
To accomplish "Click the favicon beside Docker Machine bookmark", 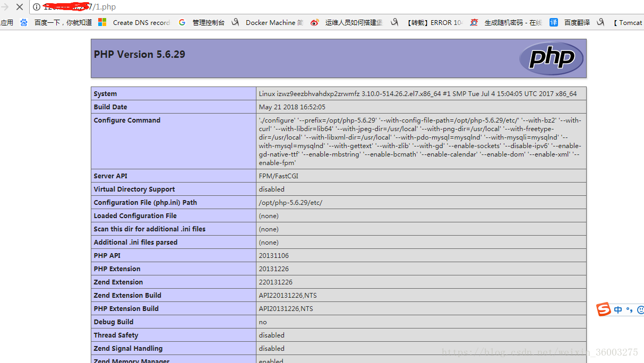I will 235,22.
